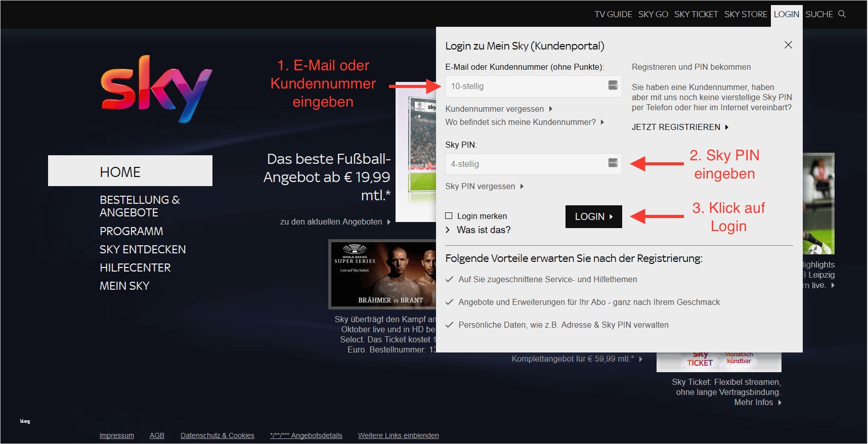Open the Impressum footer link
868x444 pixels.
point(117,435)
